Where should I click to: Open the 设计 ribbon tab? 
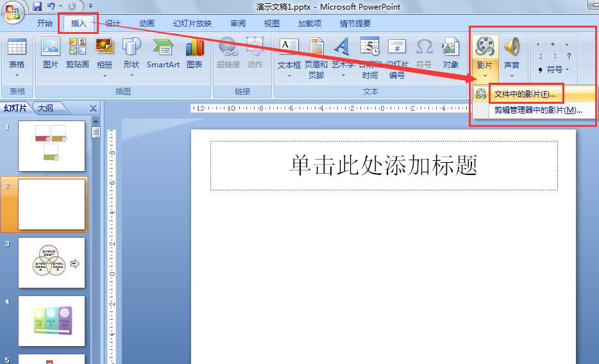click(113, 23)
